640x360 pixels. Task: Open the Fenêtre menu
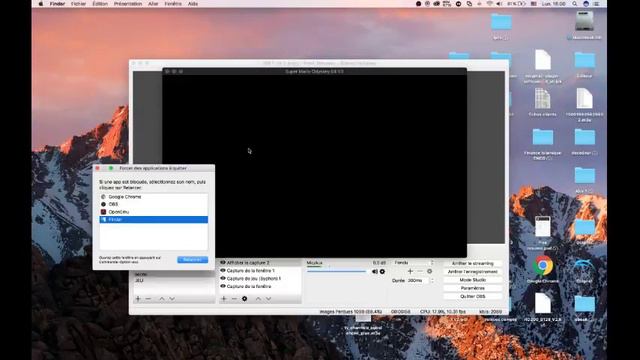click(173, 4)
